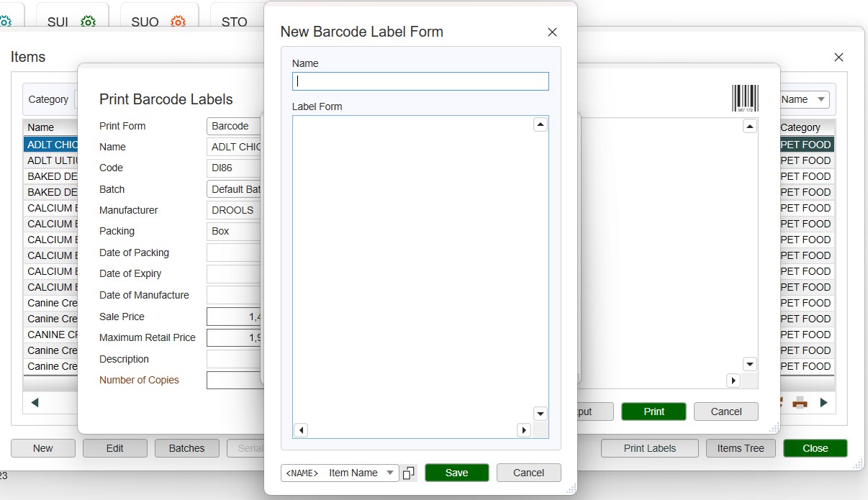Click the Print Labels button
868x500 pixels.
tap(649, 448)
